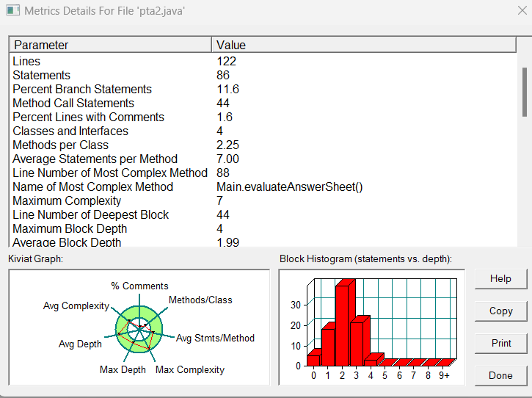
Task: Click the Help button
Action: coord(500,279)
